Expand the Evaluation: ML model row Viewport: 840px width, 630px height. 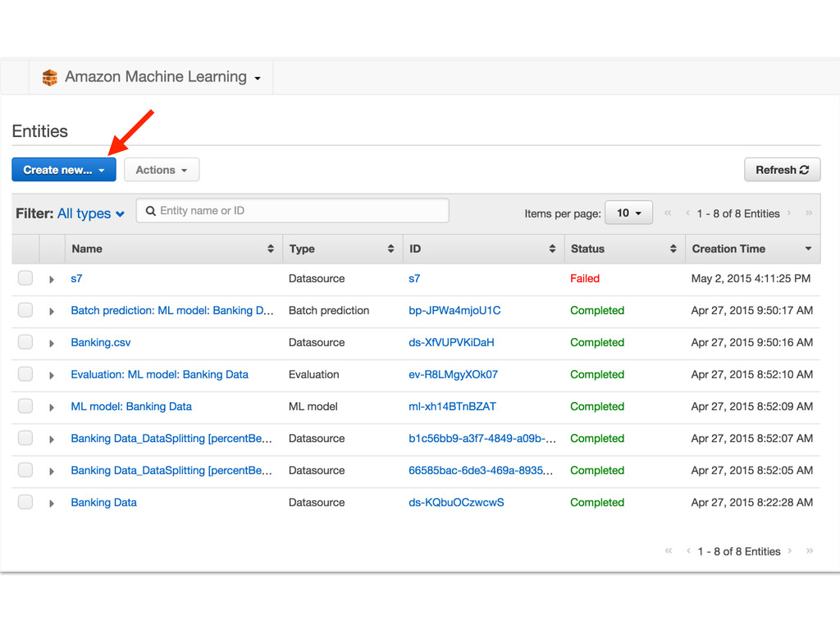click(x=52, y=376)
